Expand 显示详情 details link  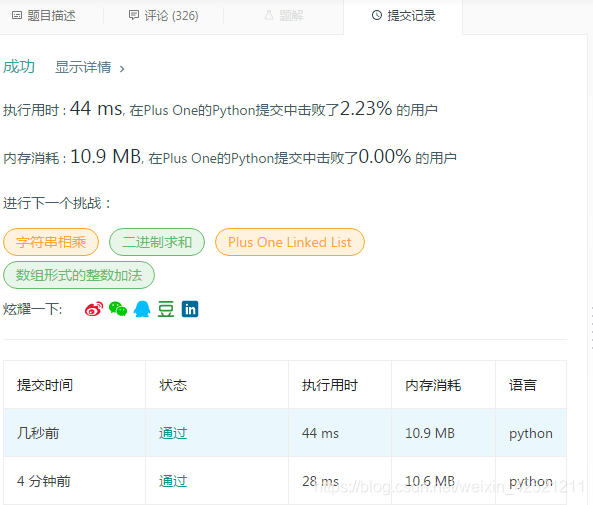90,67
